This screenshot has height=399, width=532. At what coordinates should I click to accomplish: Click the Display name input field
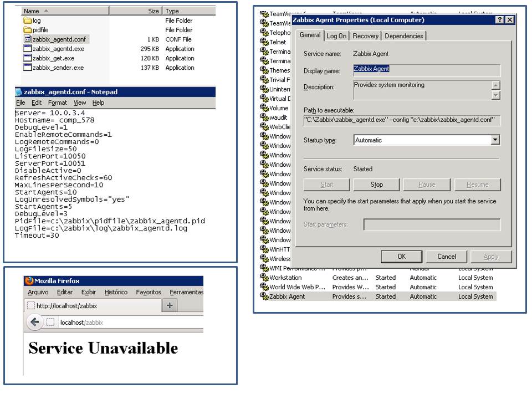click(x=427, y=70)
